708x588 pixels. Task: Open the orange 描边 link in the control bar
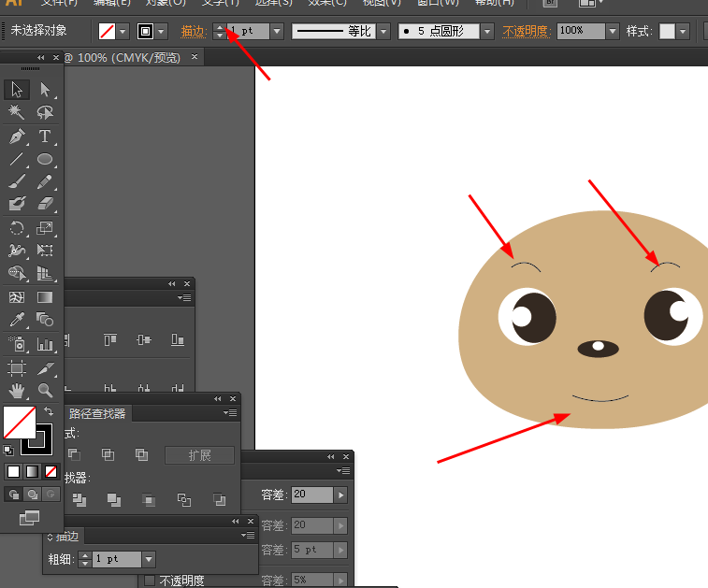pyautogui.click(x=193, y=31)
